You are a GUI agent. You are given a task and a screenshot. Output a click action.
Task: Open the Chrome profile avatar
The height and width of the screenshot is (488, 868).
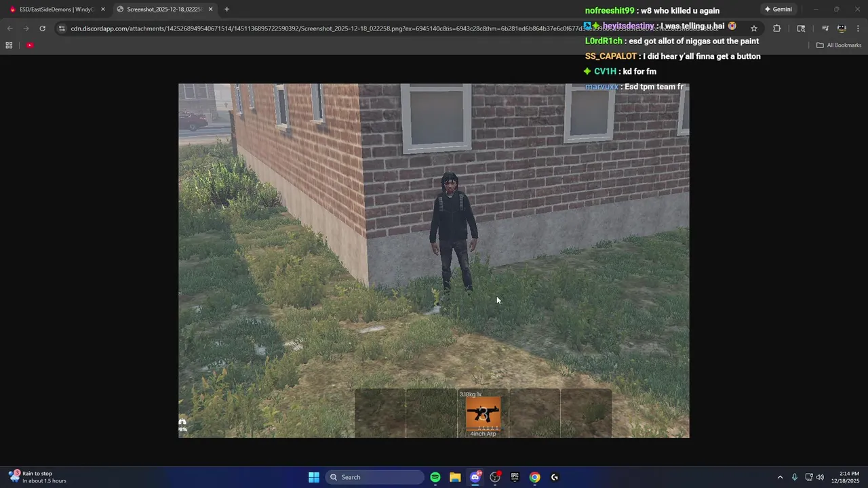point(842,28)
